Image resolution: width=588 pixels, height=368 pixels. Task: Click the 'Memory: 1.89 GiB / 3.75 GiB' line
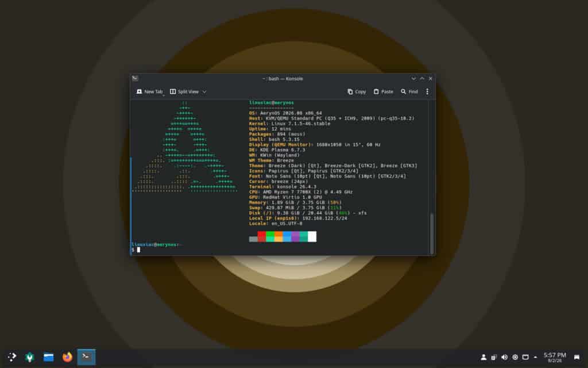(295, 202)
